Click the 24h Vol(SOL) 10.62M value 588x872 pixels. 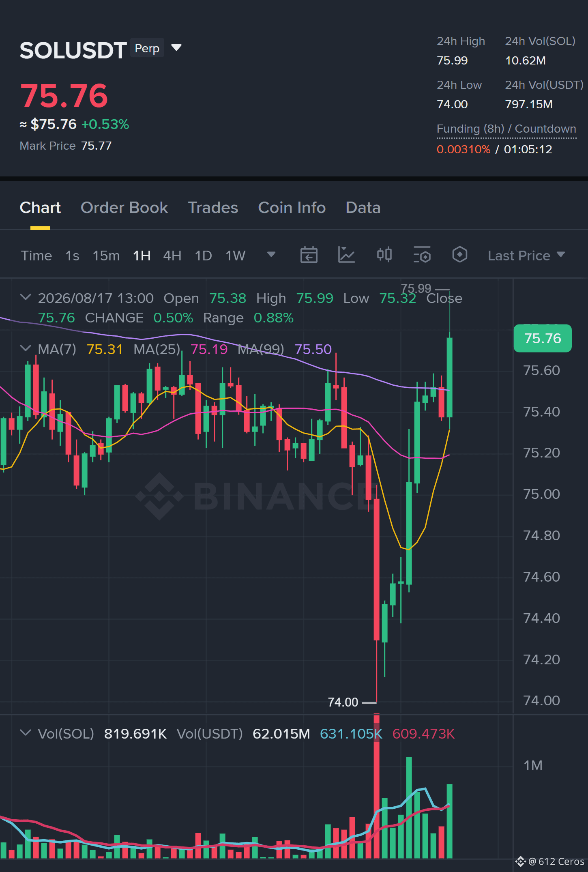[x=525, y=60]
